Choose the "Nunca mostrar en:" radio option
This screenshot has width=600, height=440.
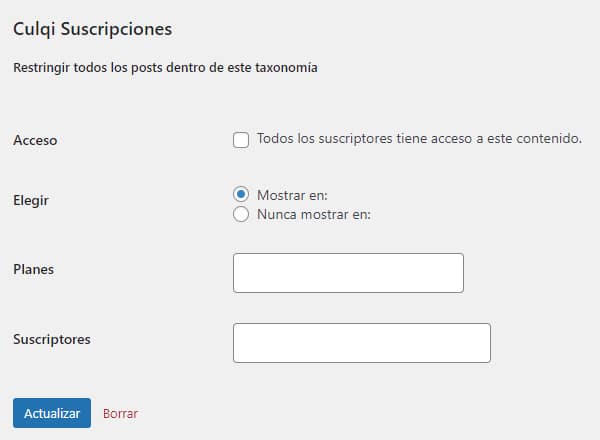[241, 214]
